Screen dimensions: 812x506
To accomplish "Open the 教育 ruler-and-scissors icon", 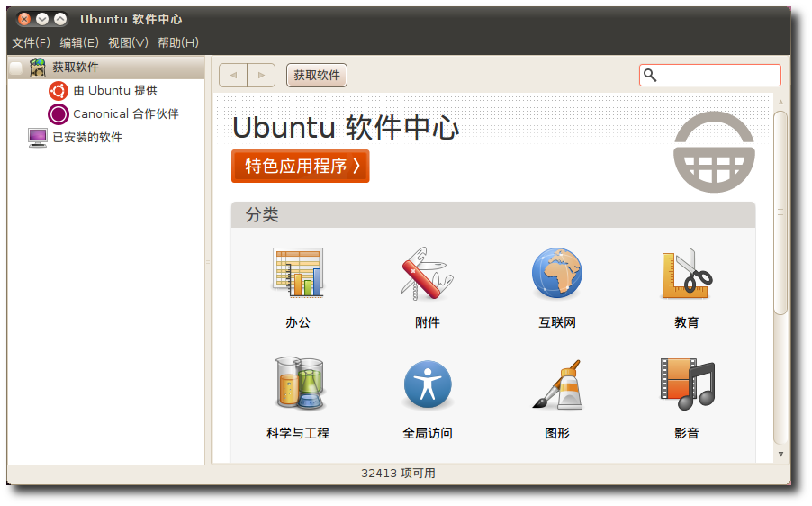I will 687,273.
